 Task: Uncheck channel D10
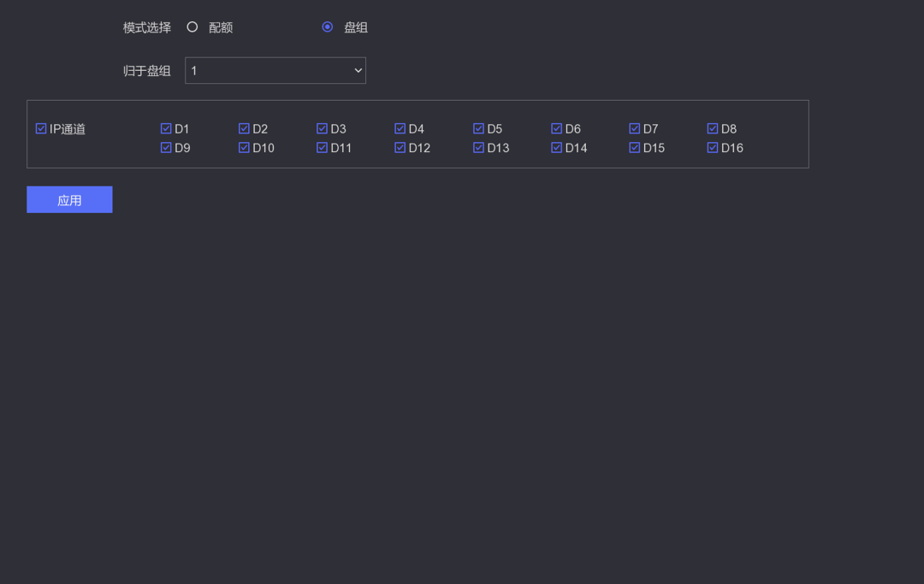tap(244, 148)
